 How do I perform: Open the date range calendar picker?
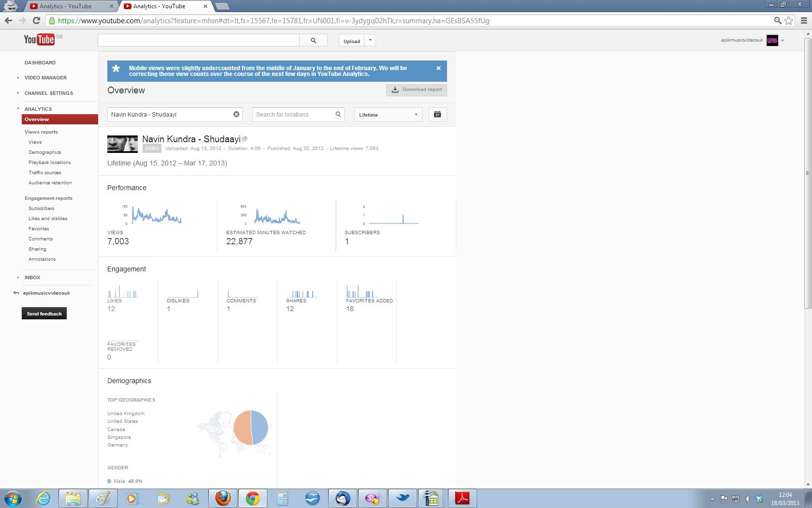coord(437,115)
